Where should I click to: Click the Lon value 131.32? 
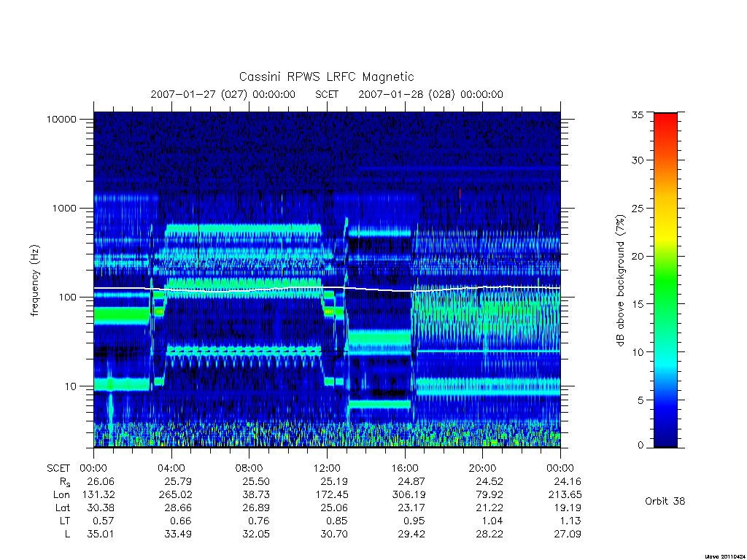(98, 495)
